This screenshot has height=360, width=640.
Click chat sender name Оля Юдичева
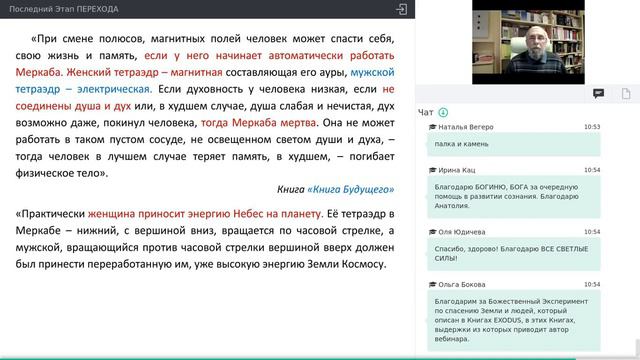(462, 232)
